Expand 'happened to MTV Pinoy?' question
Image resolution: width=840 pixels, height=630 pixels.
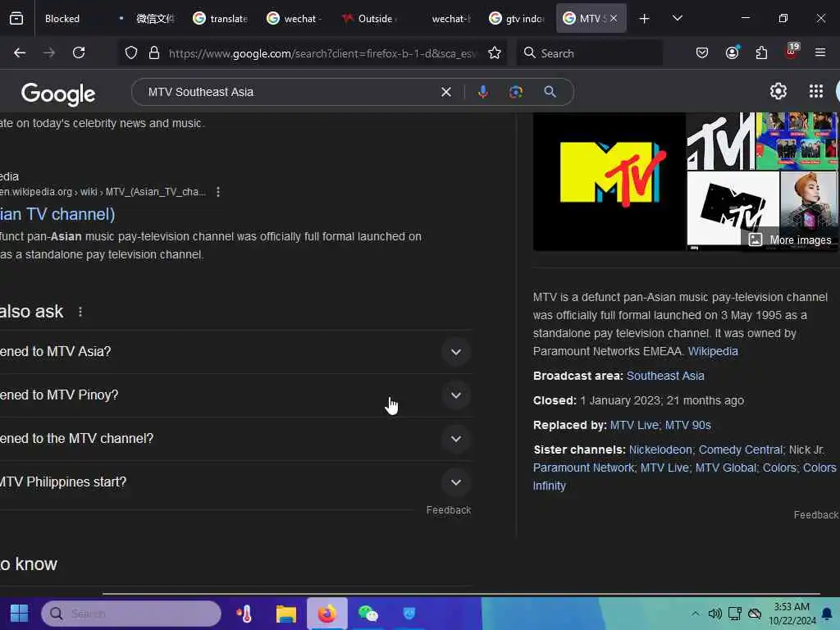(235, 395)
